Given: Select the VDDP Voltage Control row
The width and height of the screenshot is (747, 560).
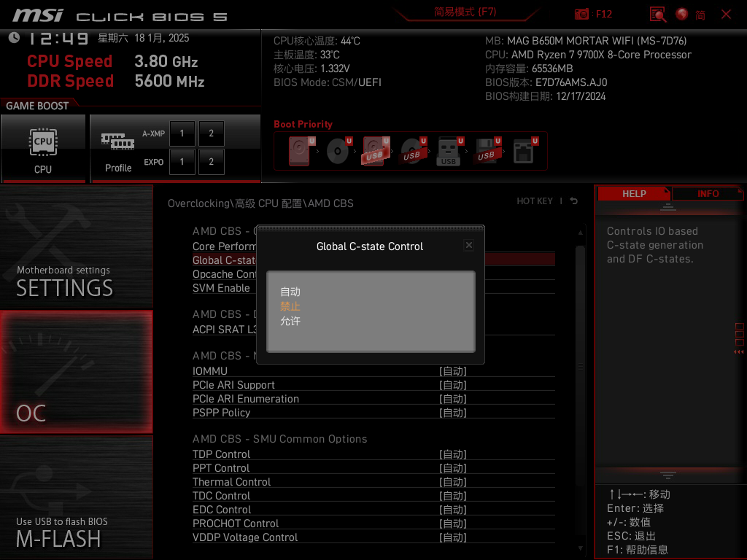Looking at the screenshot, I should [373, 537].
